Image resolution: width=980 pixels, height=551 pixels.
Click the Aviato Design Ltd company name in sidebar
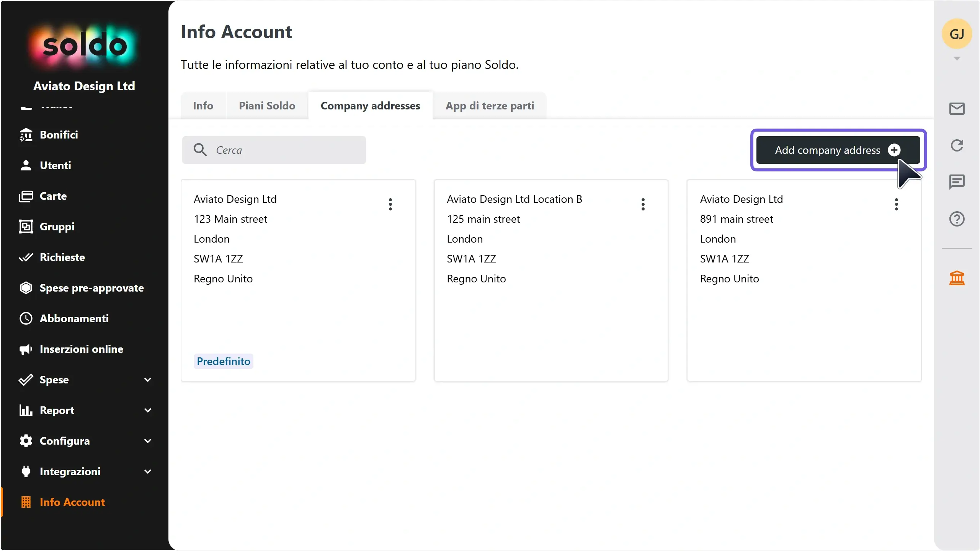tap(84, 86)
